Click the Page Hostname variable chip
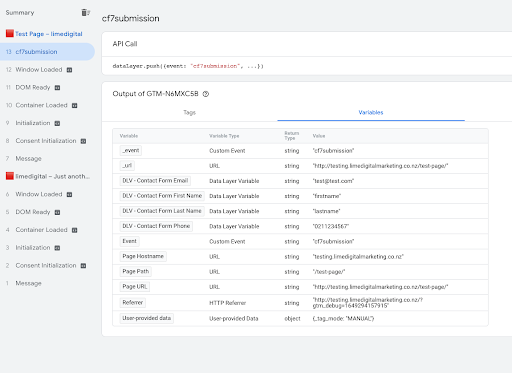 click(143, 256)
